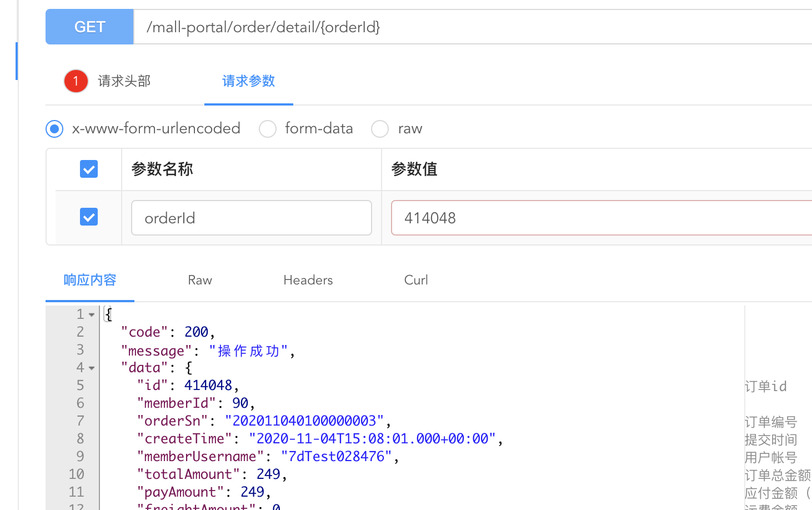Click the "totalAmount": 249 line
Image resolution: width=812 pixels, height=510 pixels.
212,474
